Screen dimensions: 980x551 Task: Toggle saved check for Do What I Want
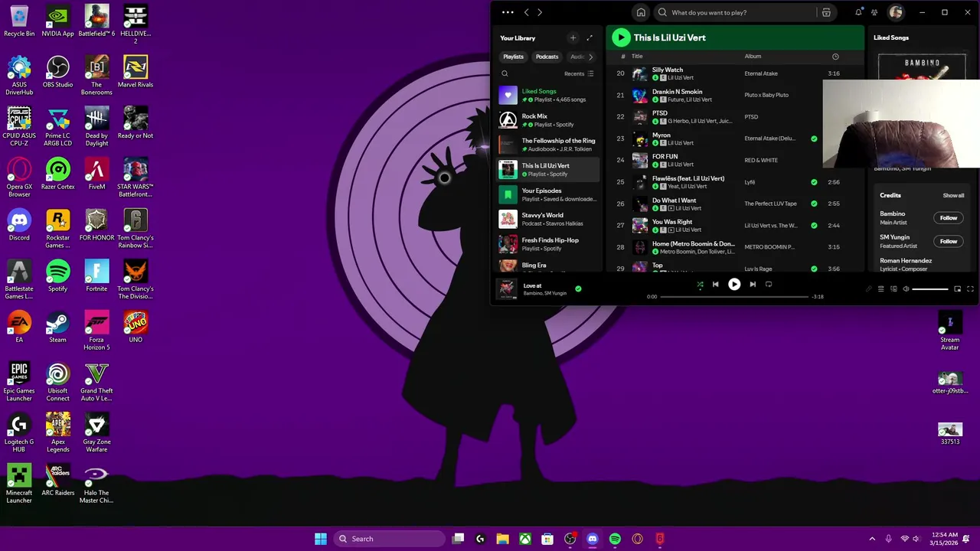814,204
